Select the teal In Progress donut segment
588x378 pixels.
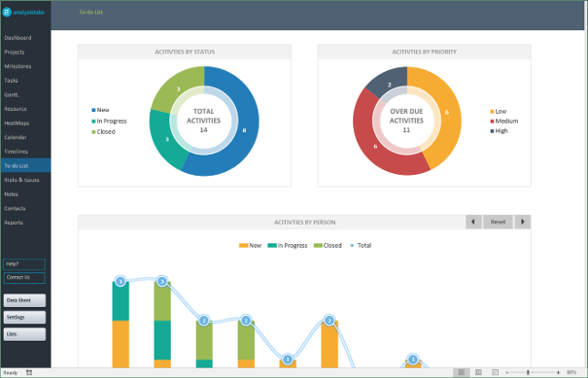pos(165,139)
